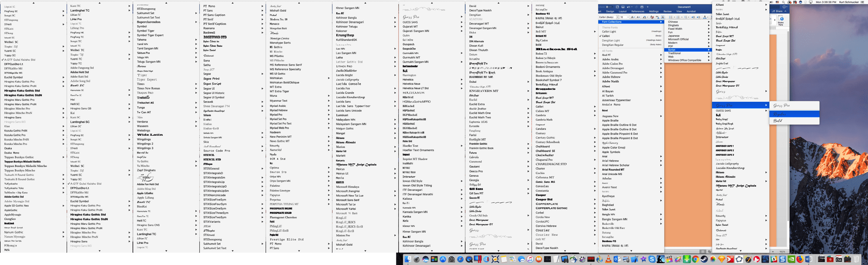Click the Clear Formatting eraser icon
Viewport: 868px width, 265px height.
coord(652,17)
